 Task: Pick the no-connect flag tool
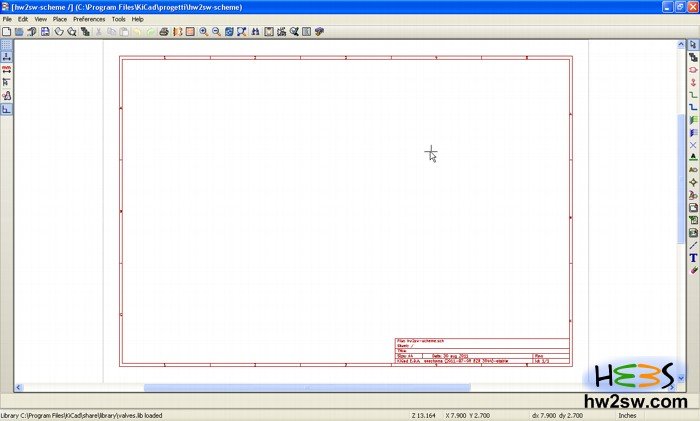[x=693, y=145]
